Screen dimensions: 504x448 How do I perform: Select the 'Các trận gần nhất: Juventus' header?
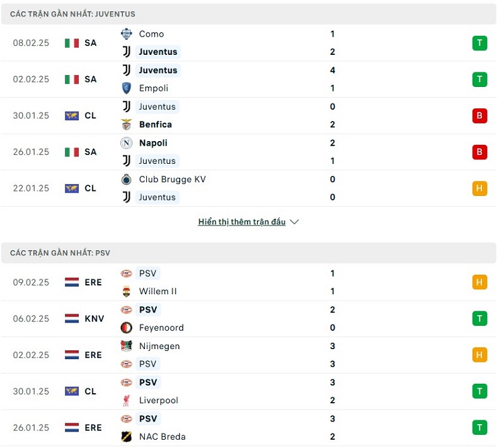(72, 14)
